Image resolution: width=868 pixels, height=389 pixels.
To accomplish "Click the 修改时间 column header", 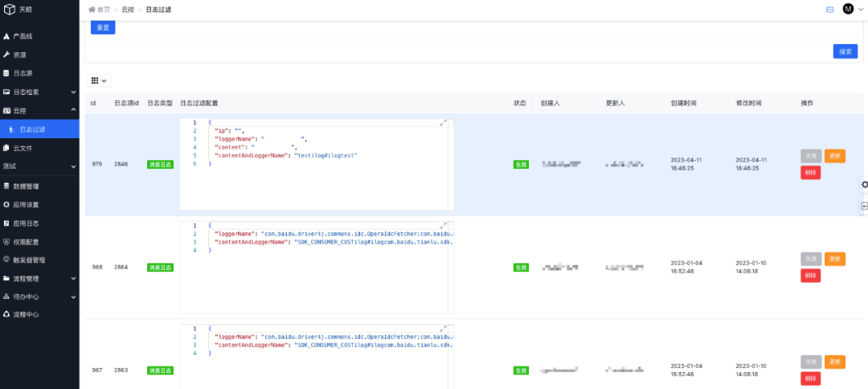I will 748,104.
